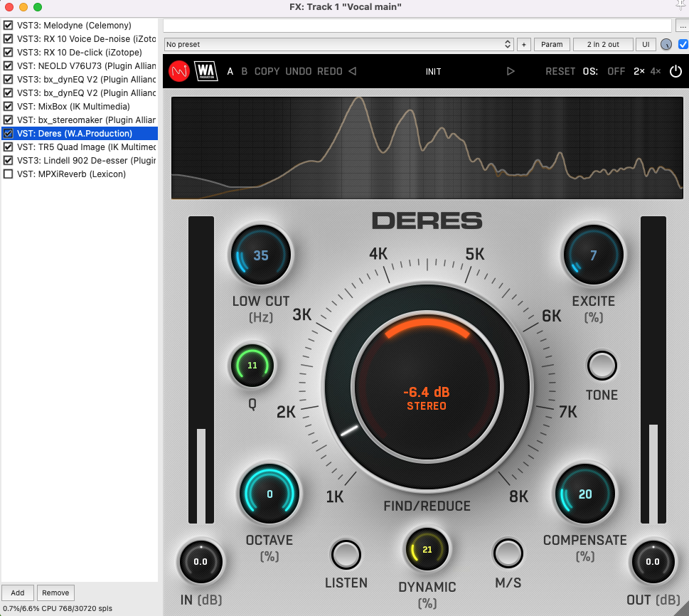Disable bx_stereomaker plugin checkbox
Image resolution: width=689 pixels, height=616 pixels.
tap(8, 120)
